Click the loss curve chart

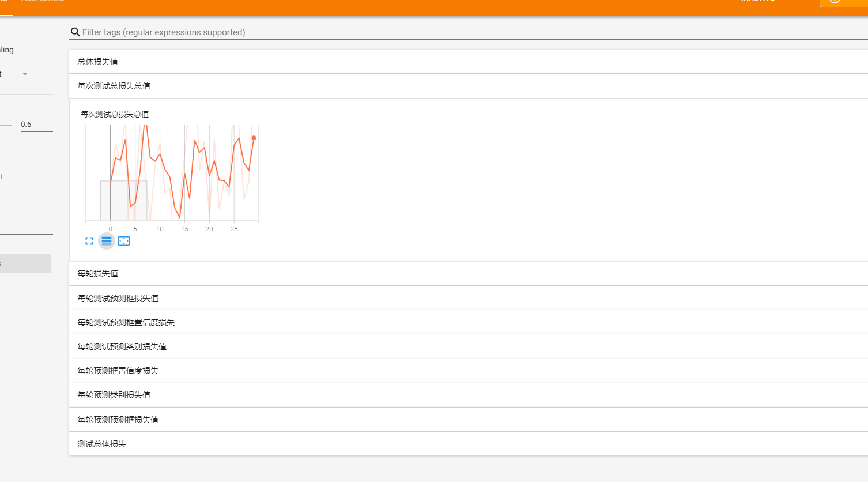tap(172, 173)
